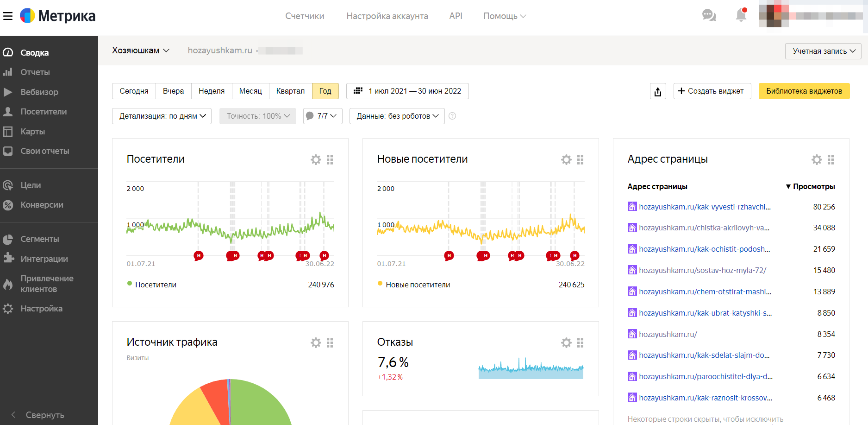The image size is (868, 425).
Task: Open the date range picker field
Action: (407, 91)
